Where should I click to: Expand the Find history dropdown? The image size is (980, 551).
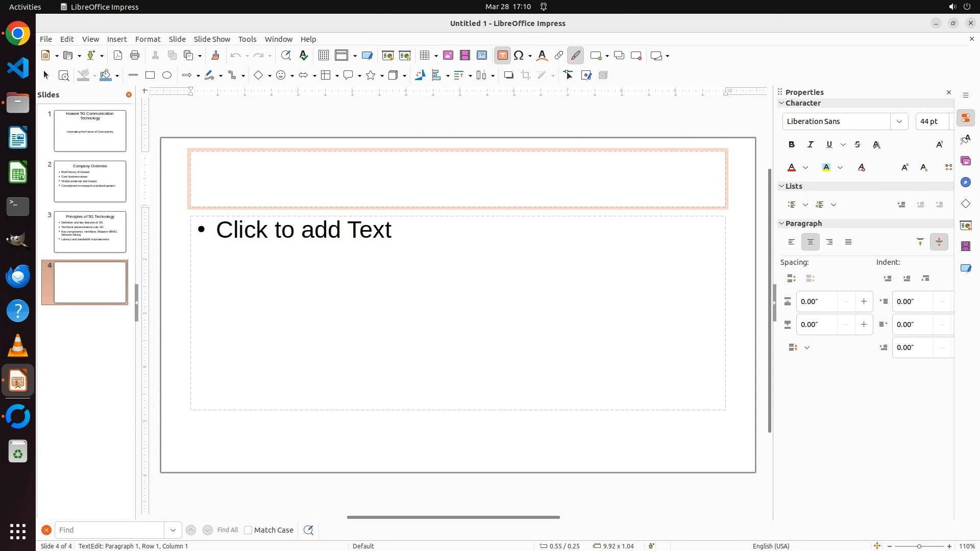click(173, 530)
